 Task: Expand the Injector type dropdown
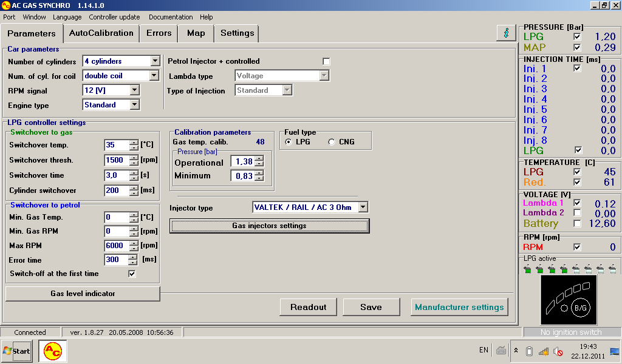(363, 207)
